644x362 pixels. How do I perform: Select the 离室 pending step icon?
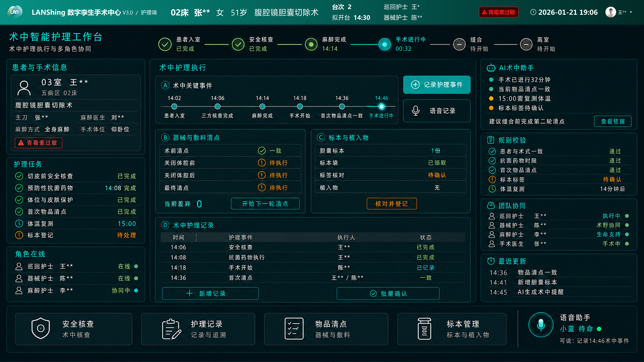pyautogui.click(x=526, y=44)
